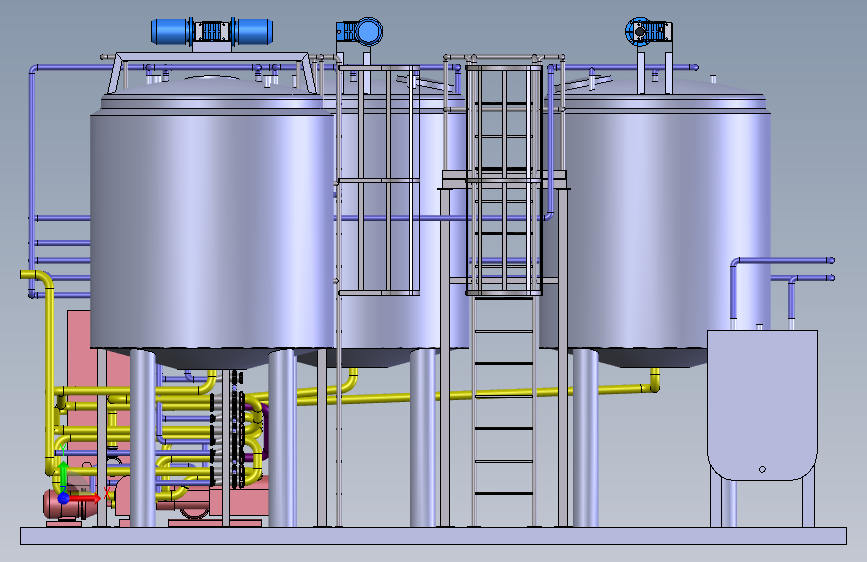The image size is (867, 562).
Task: Pick the small rectangular vessel on the far right
Action: [x=762, y=405]
